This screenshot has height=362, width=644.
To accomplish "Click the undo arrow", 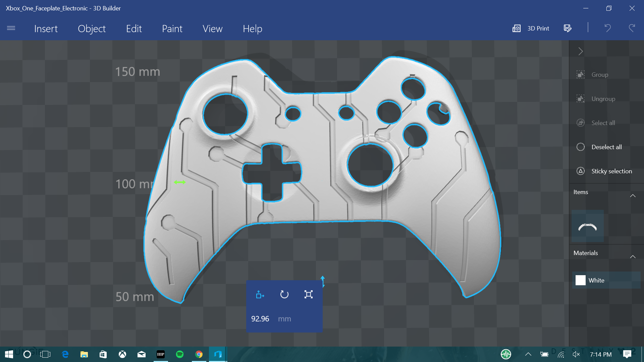I will 607,28.
